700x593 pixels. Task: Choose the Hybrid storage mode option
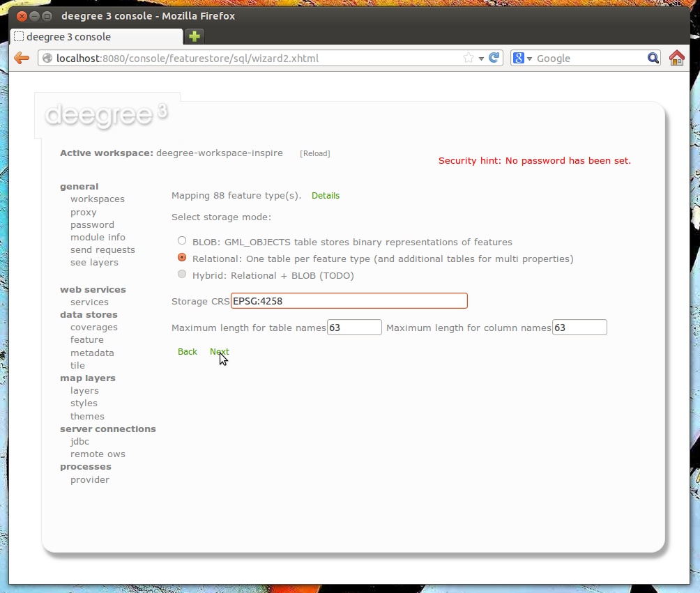click(182, 275)
